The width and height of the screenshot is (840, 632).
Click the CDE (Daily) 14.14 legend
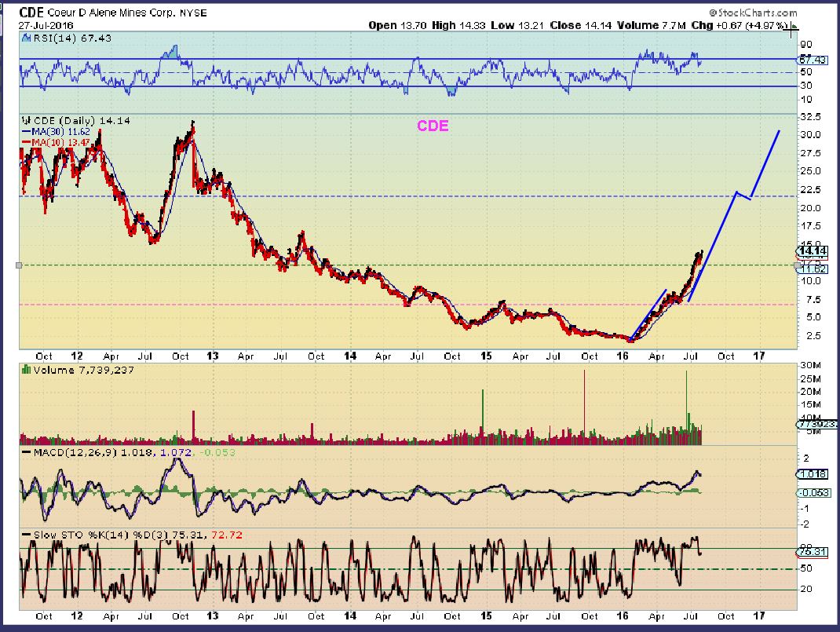(x=75, y=120)
